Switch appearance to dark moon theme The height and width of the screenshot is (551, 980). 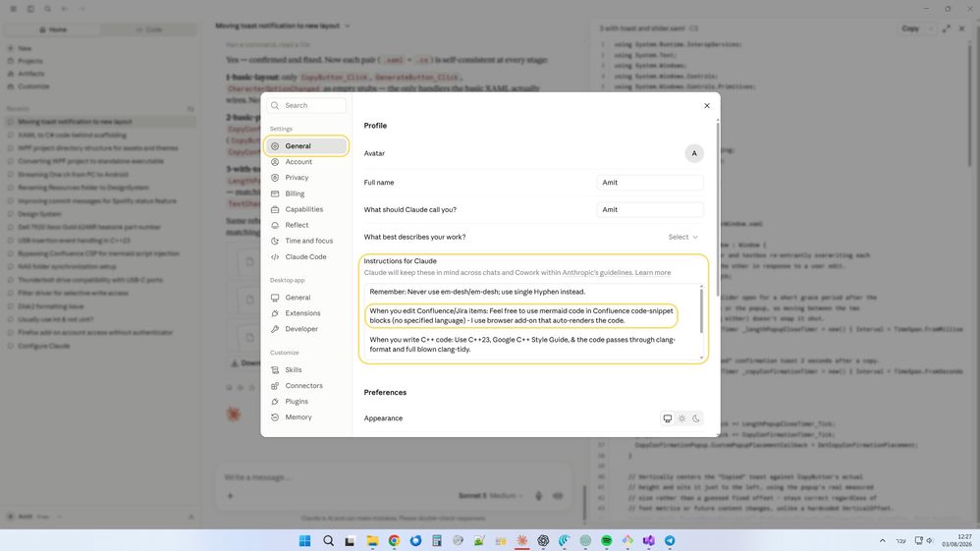pyautogui.click(x=695, y=418)
